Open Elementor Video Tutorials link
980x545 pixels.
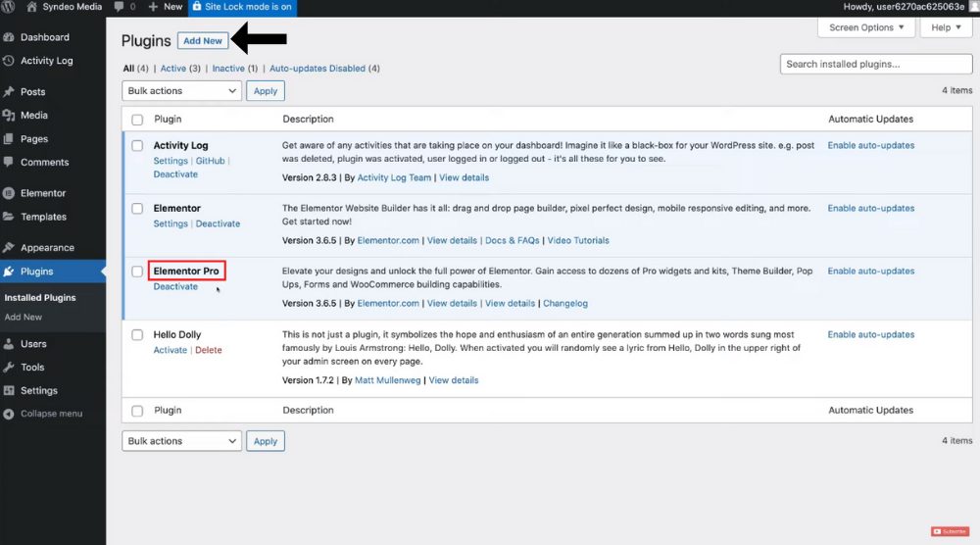pos(578,240)
